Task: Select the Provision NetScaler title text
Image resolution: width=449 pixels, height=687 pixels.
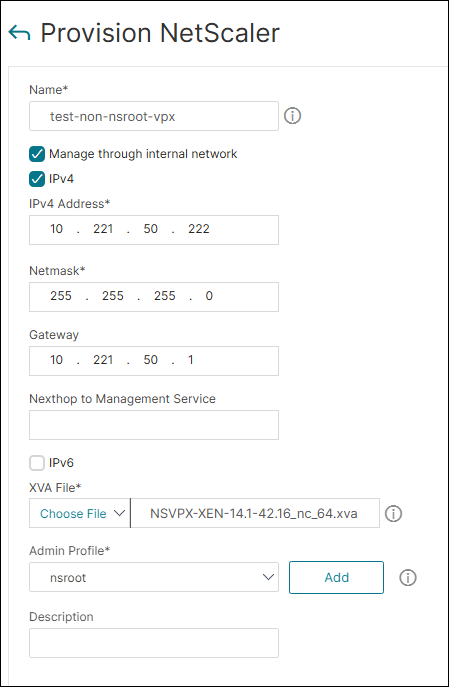Action: (x=160, y=33)
